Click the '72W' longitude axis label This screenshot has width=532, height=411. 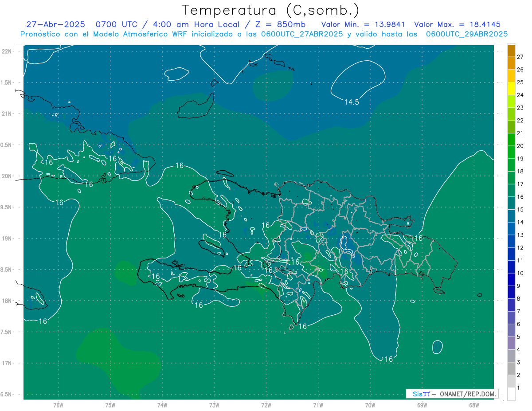(266, 405)
